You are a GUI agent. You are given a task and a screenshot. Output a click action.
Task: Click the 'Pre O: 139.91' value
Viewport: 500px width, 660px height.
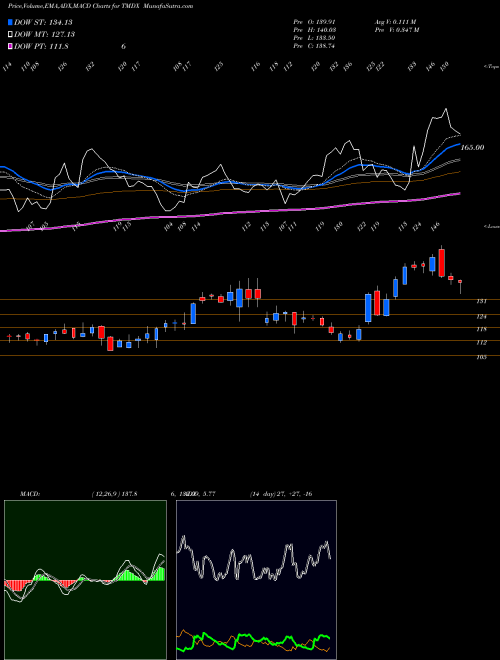[x=314, y=22]
